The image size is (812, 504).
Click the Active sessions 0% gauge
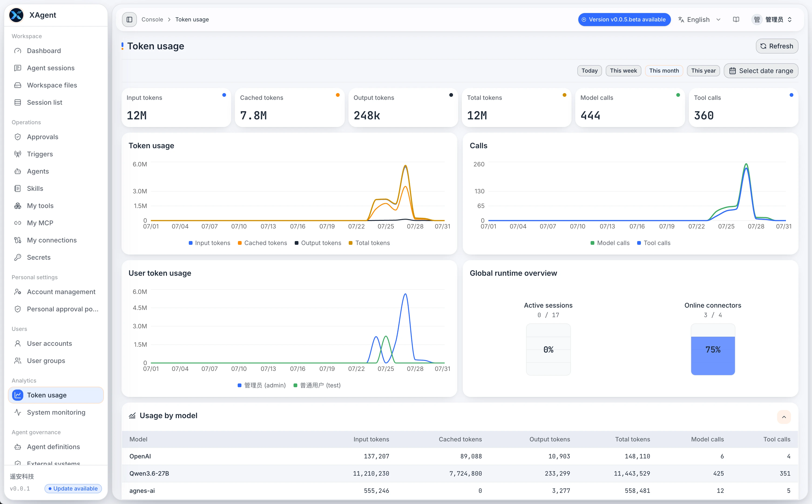click(x=548, y=349)
